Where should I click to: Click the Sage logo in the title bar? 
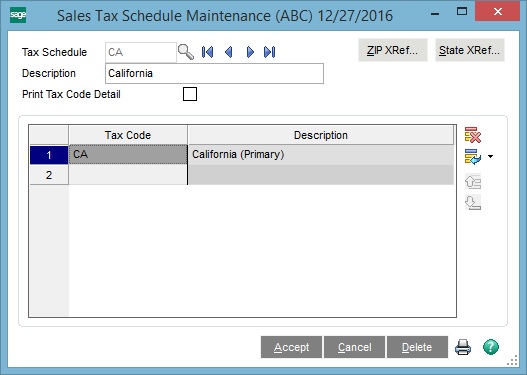(18, 15)
